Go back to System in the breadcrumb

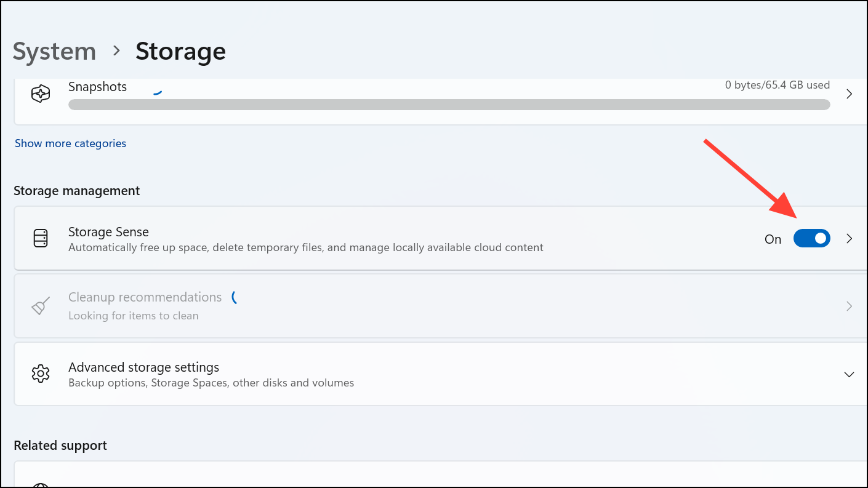click(54, 51)
